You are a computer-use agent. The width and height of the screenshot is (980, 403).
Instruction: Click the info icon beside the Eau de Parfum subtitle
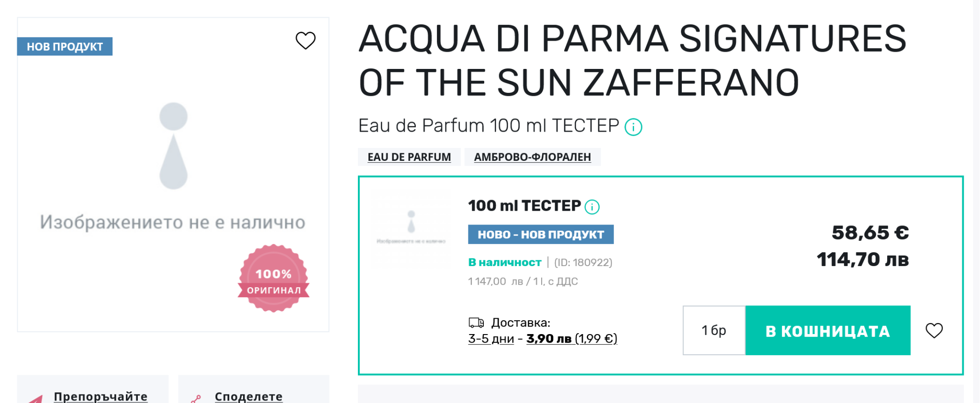pos(633,127)
